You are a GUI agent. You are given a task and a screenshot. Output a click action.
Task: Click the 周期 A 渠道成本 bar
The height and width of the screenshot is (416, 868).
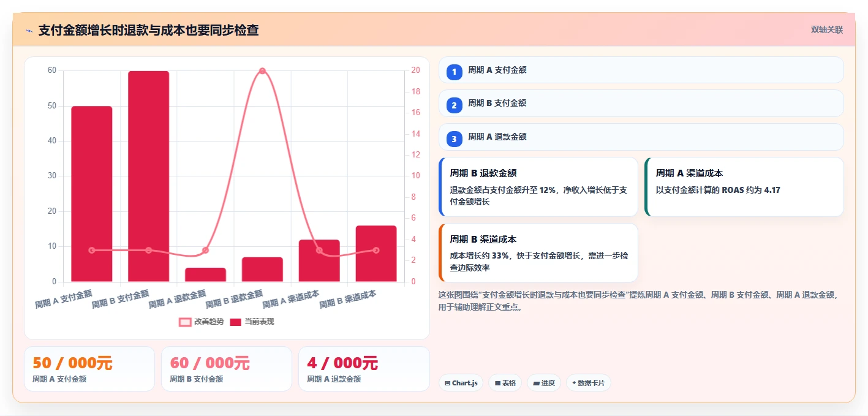coord(319,260)
